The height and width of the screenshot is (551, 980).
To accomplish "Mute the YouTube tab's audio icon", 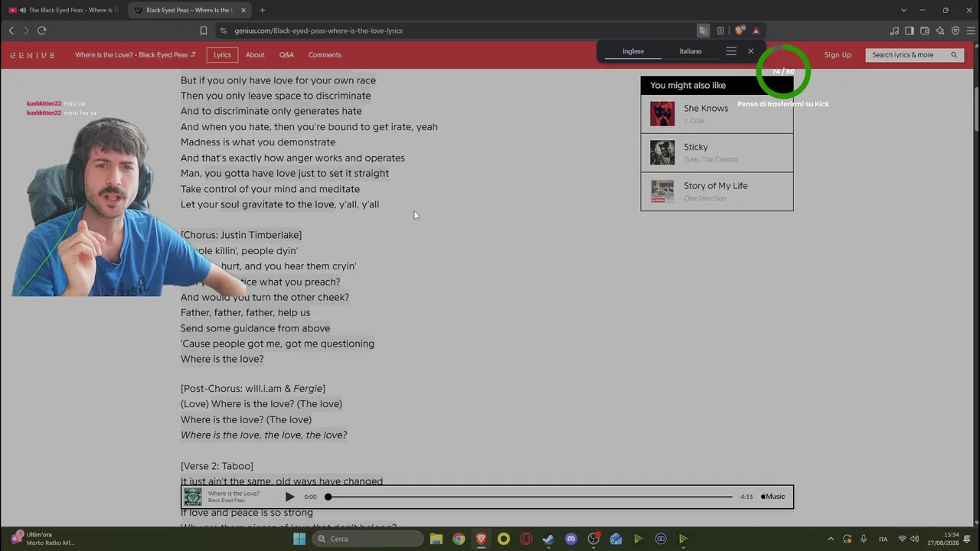I will click(x=22, y=10).
